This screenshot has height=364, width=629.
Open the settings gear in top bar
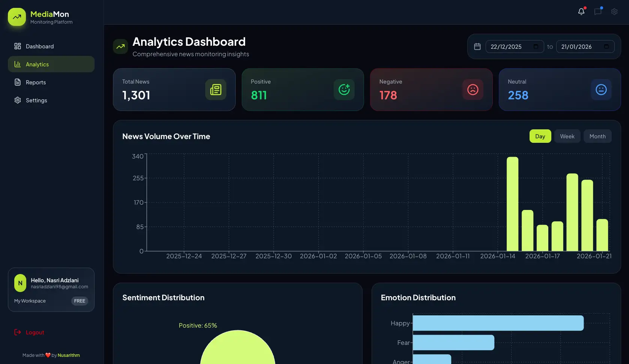[x=614, y=12]
